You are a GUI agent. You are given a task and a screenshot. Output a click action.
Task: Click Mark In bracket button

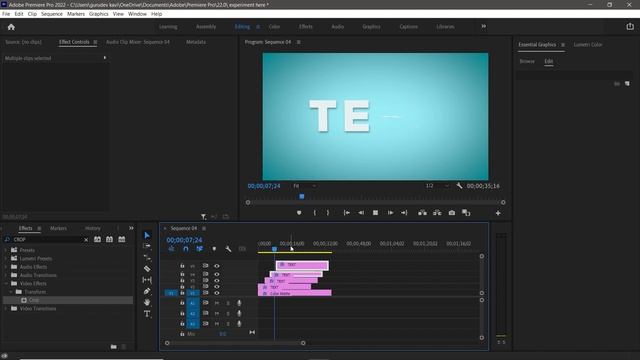(x=315, y=213)
